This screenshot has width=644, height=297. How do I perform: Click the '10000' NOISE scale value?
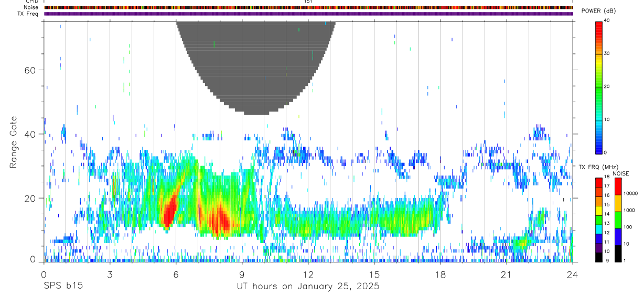point(630,193)
